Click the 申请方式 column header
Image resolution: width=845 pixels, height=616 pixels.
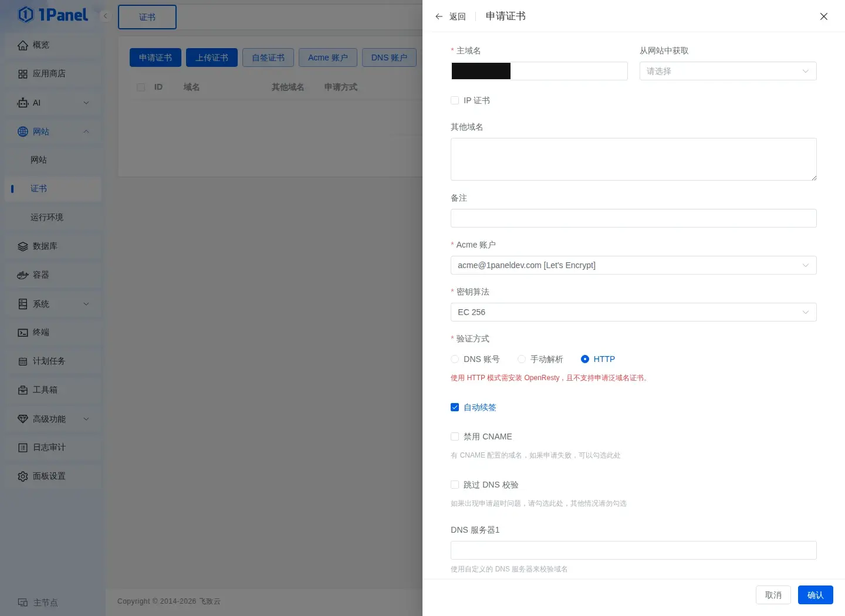click(341, 87)
